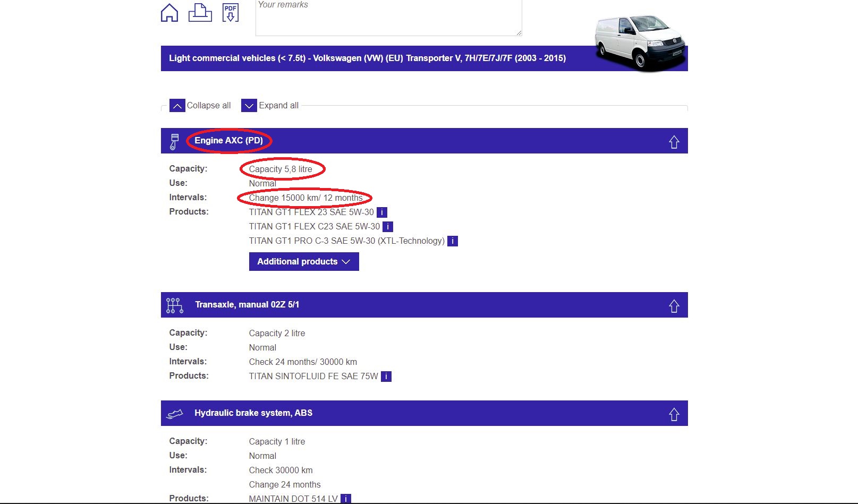Click brake icon in the Hydraulic brake system header

tap(175, 414)
